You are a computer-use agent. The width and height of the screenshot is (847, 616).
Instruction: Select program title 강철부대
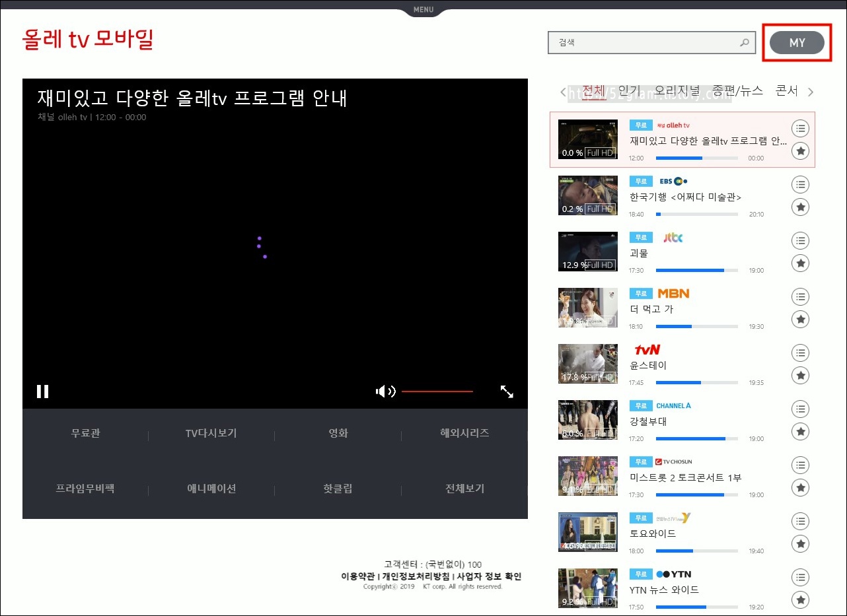pyautogui.click(x=648, y=421)
